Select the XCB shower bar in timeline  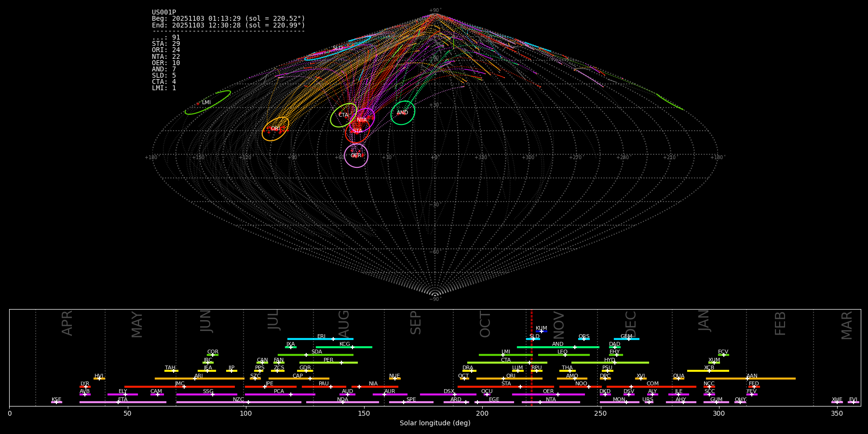click(x=708, y=371)
